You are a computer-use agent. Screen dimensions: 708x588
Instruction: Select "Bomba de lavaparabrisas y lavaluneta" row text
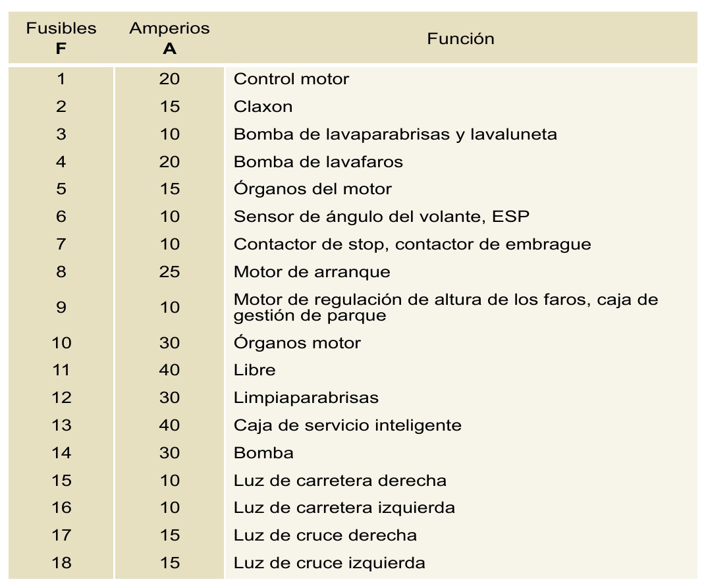point(395,134)
